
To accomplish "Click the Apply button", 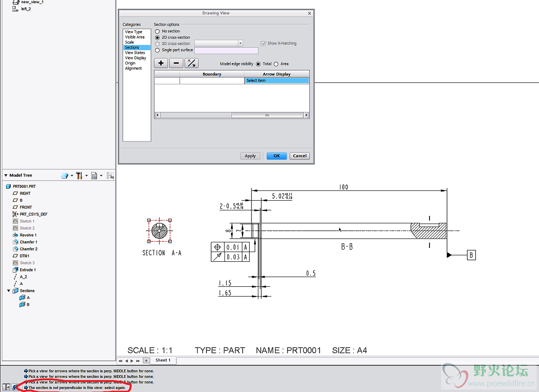I will coord(250,156).
